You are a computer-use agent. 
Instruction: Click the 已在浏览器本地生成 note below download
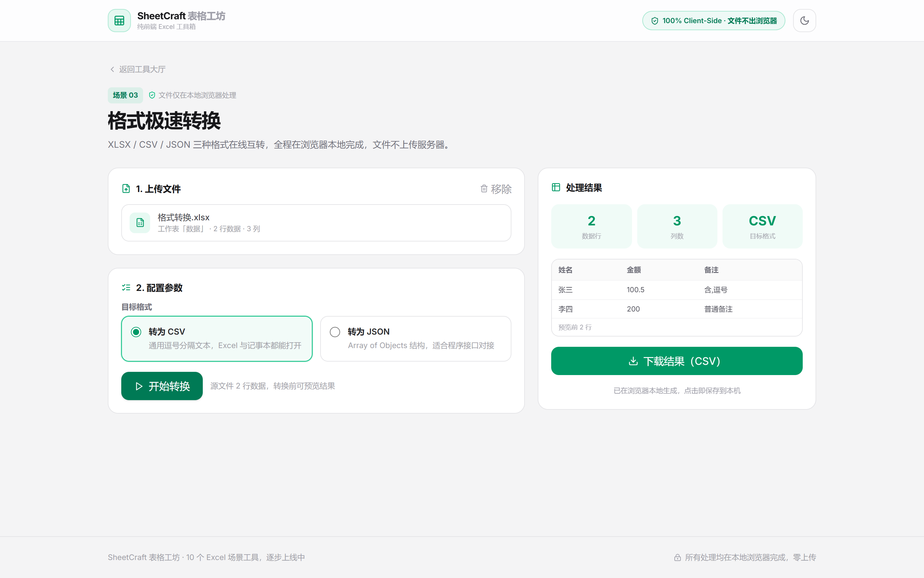(677, 391)
